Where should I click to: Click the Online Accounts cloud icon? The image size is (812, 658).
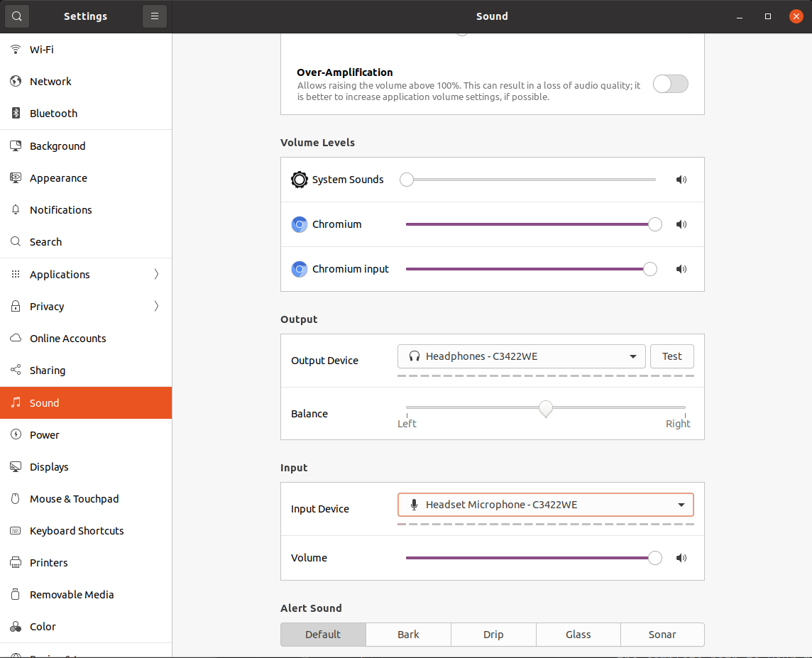tap(16, 338)
